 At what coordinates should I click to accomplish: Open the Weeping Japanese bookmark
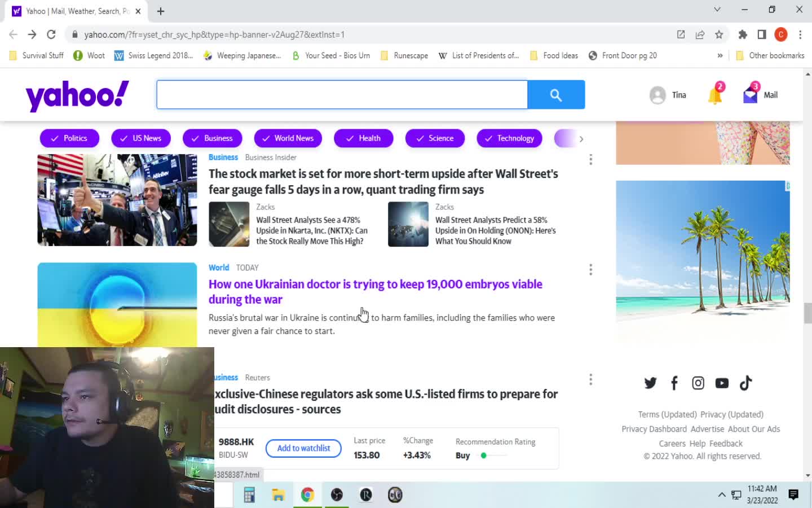tap(242, 55)
